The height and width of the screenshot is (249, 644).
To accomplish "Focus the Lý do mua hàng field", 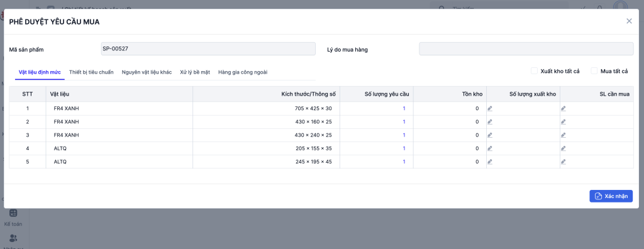I will [x=526, y=48].
